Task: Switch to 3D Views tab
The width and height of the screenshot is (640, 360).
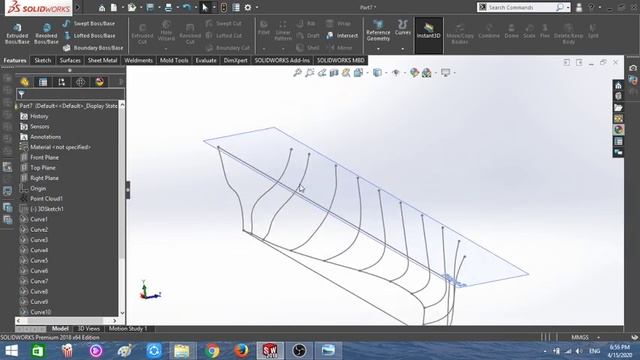Action: point(89,329)
